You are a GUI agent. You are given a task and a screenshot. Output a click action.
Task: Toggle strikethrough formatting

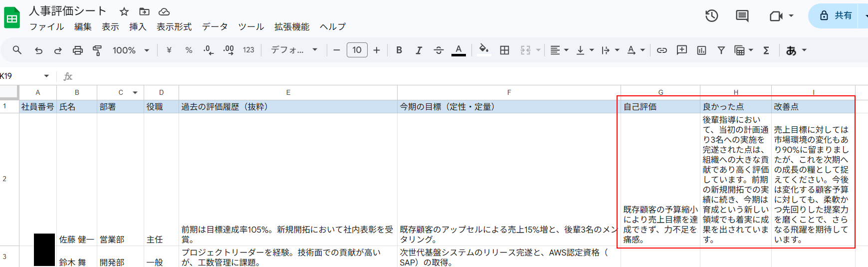[x=438, y=50]
